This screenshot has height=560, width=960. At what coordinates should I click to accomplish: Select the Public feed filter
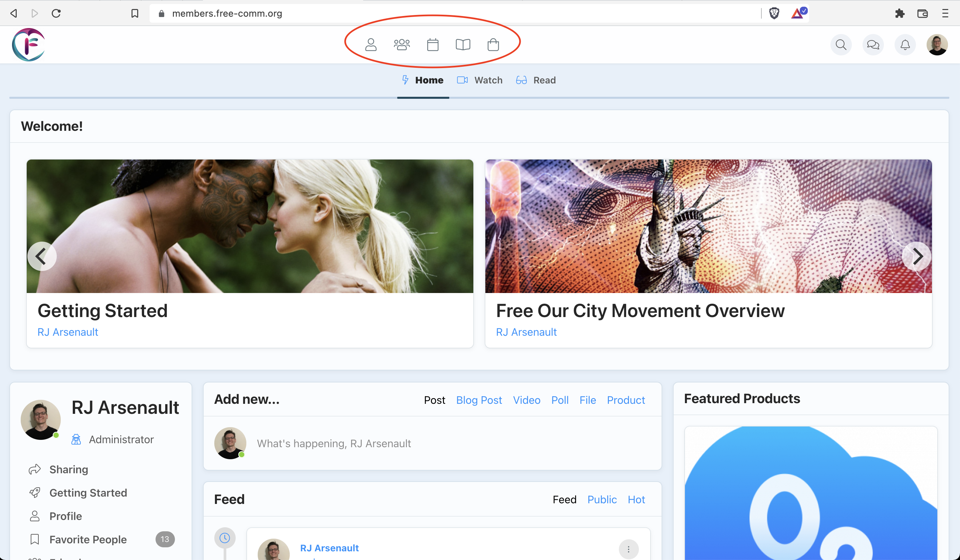point(602,500)
